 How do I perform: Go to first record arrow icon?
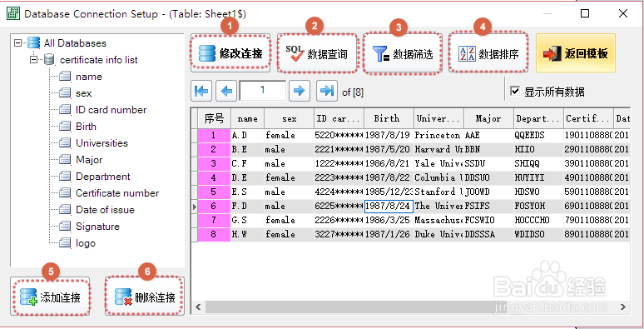201,91
